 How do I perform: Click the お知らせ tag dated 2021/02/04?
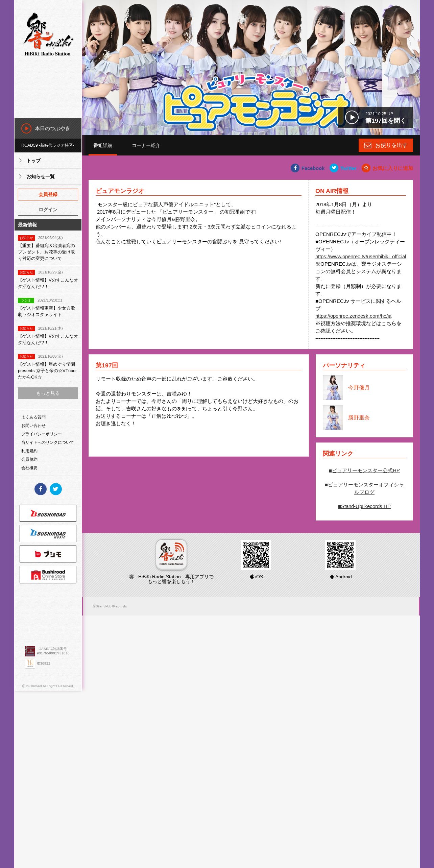[x=26, y=238]
